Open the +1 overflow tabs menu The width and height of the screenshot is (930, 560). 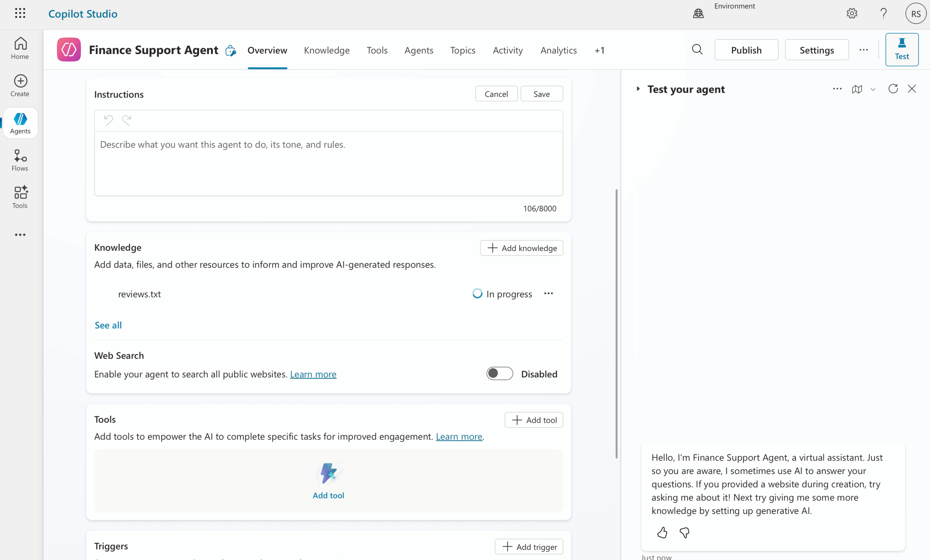point(599,50)
